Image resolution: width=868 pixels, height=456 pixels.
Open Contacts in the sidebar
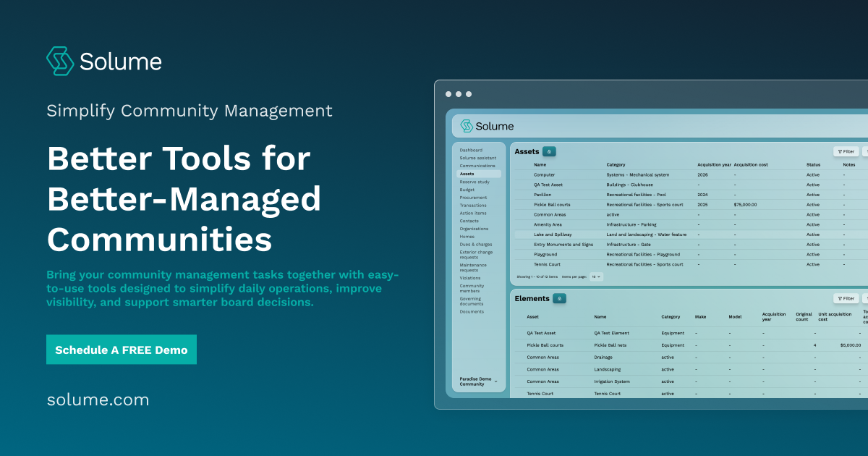(469, 221)
